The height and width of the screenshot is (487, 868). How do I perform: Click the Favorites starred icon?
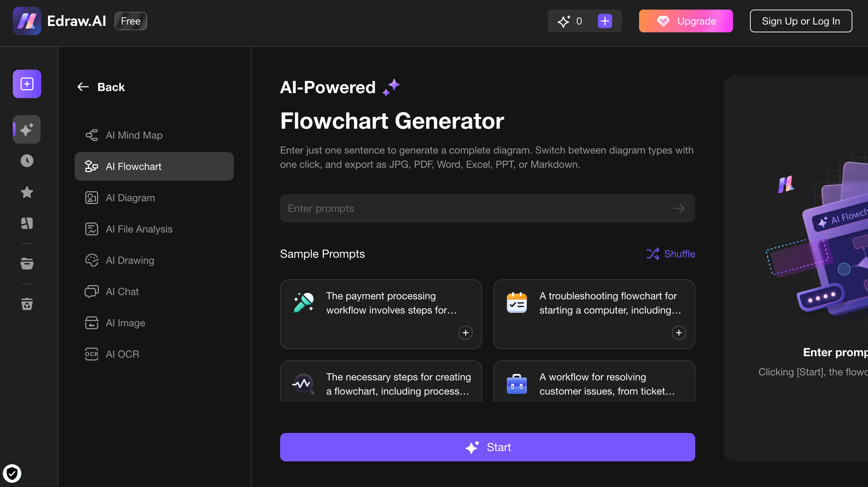[27, 192]
